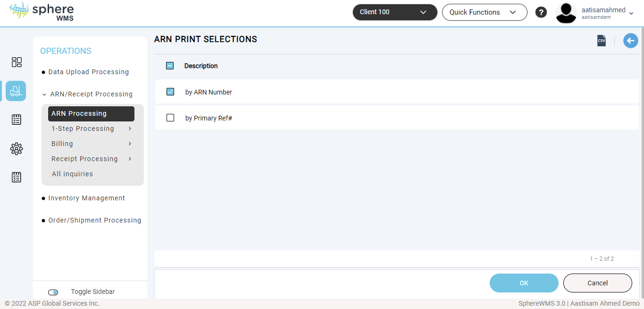Viewport: 644px width, 309px height.
Task: Open the dashboard grid icon in sidebar
Action: pos(17,62)
